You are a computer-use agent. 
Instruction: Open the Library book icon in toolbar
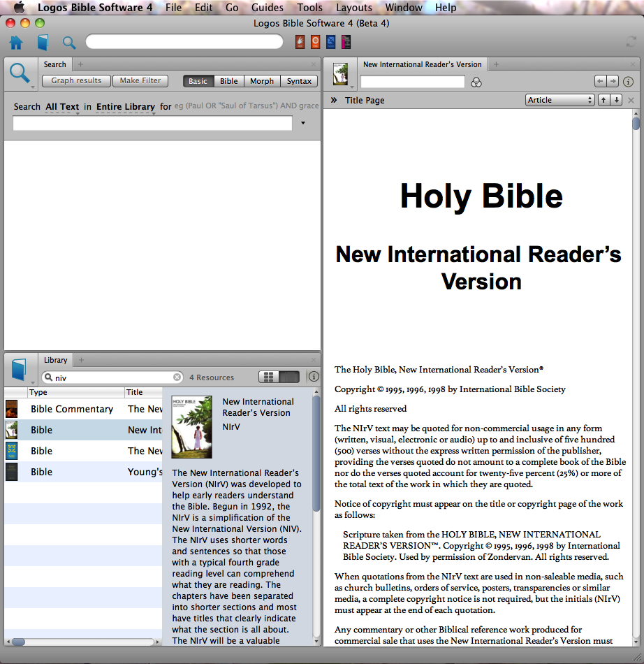point(43,43)
